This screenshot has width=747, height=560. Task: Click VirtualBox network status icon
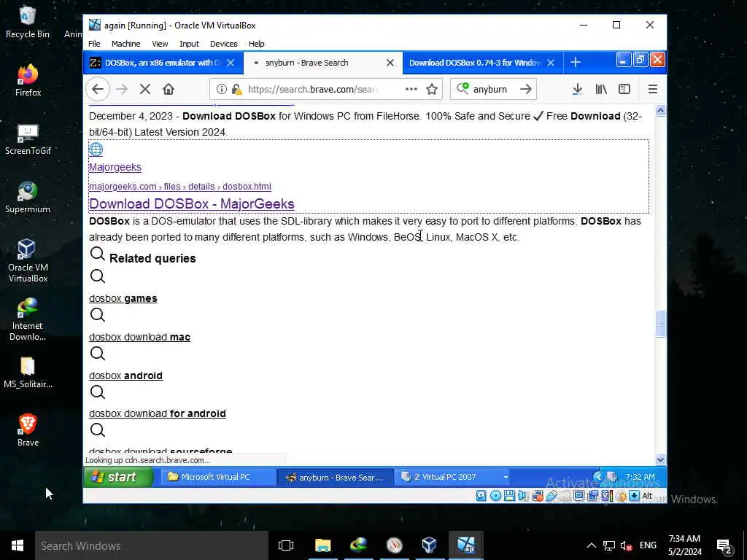pyautogui.click(x=538, y=496)
